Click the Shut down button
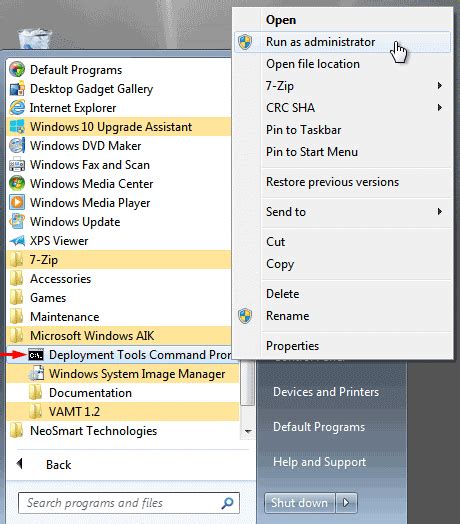460x524 pixels. point(300,503)
